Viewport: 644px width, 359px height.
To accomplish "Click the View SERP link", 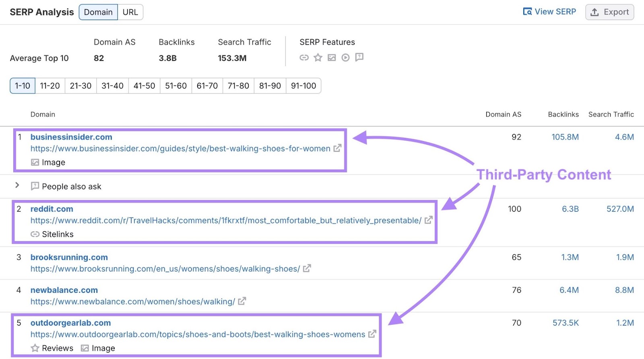I will click(x=550, y=12).
